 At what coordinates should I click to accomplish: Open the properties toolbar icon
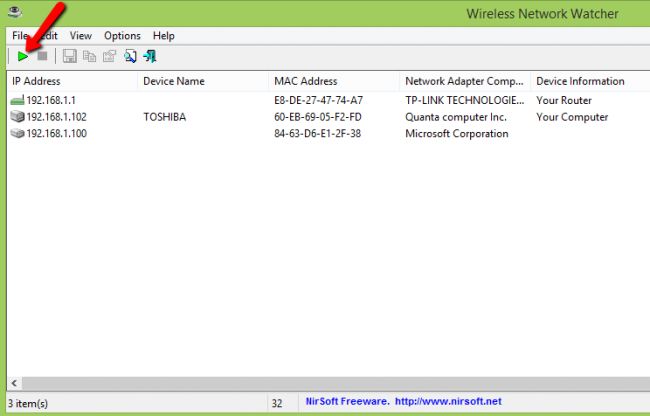click(x=109, y=56)
